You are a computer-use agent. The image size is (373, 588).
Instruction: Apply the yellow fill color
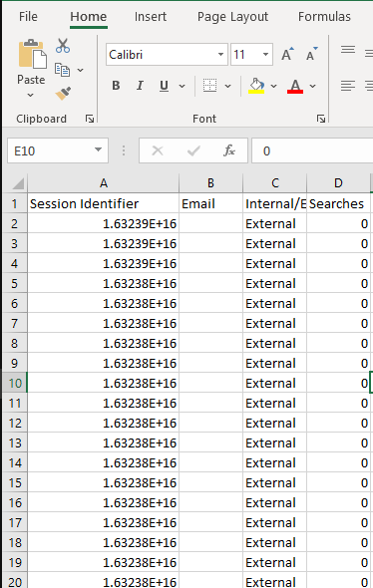click(x=256, y=86)
